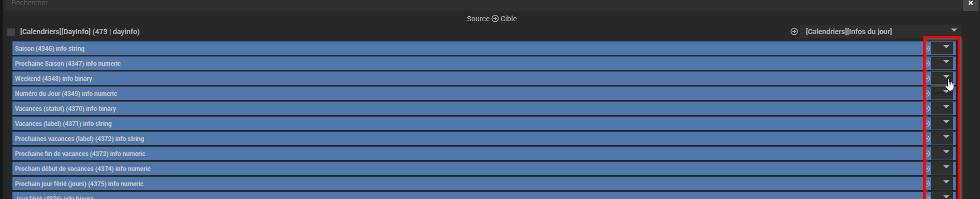Open the dropdown for Prochain jour férié (jours)
The height and width of the screenshot is (199, 980).
tap(942, 183)
